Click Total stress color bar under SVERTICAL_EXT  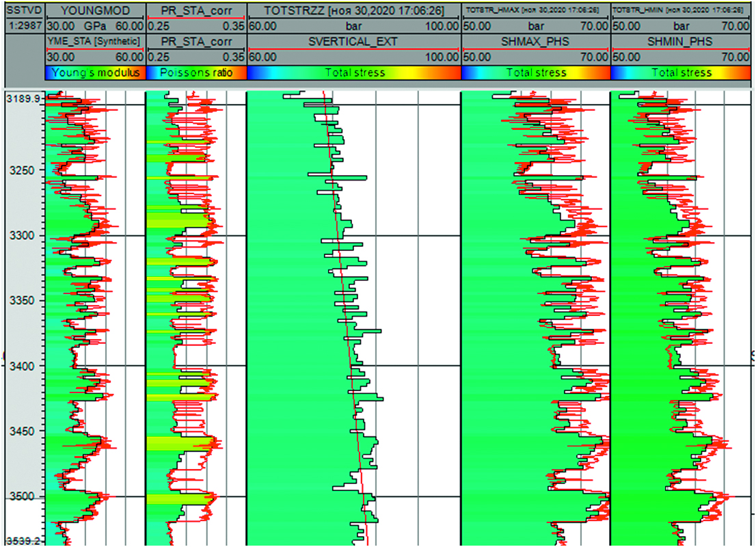[353, 72]
